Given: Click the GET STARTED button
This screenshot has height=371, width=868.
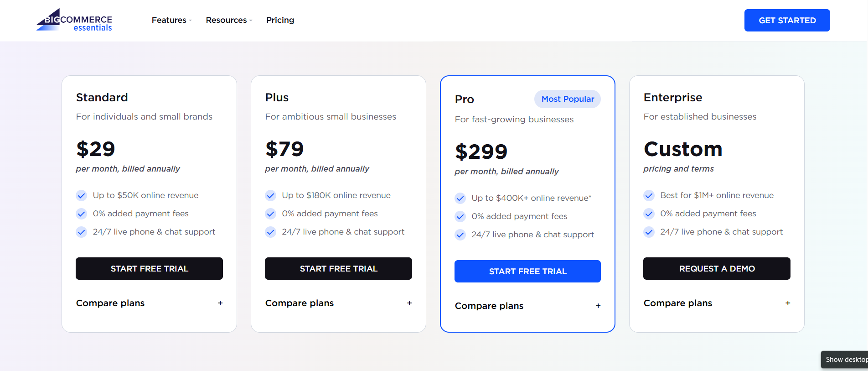Looking at the screenshot, I should coord(787,20).
